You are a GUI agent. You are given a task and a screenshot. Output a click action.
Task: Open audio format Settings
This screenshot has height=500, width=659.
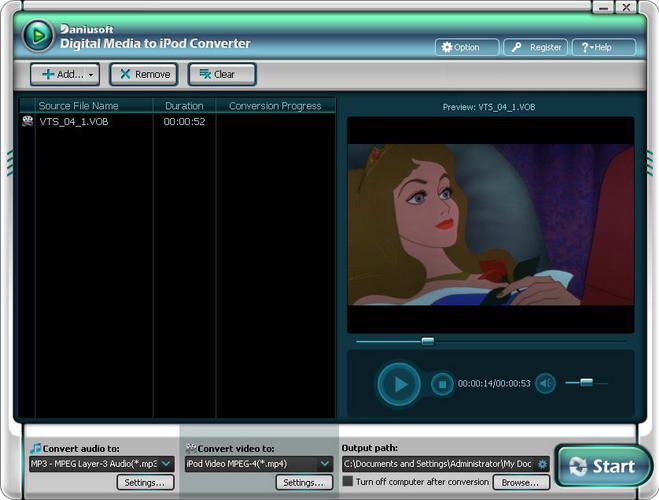(x=145, y=482)
